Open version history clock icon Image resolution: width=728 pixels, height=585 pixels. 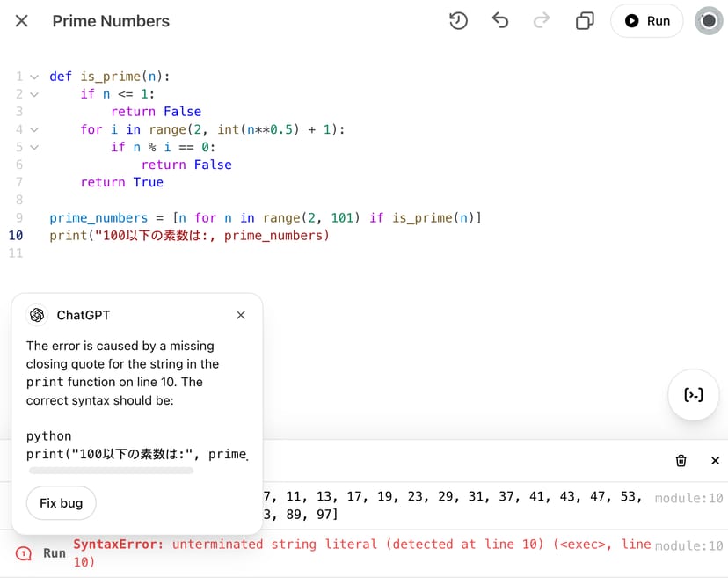pyautogui.click(x=458, y=21)
